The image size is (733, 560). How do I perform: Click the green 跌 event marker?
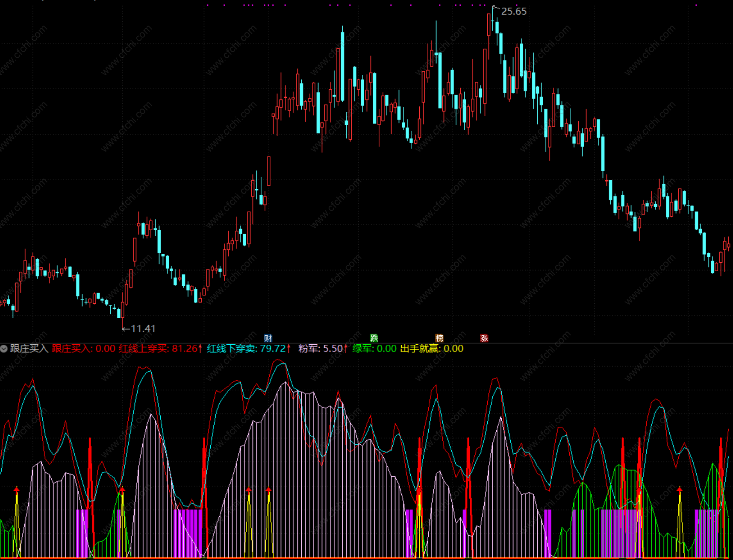click(x=374, y=338)
